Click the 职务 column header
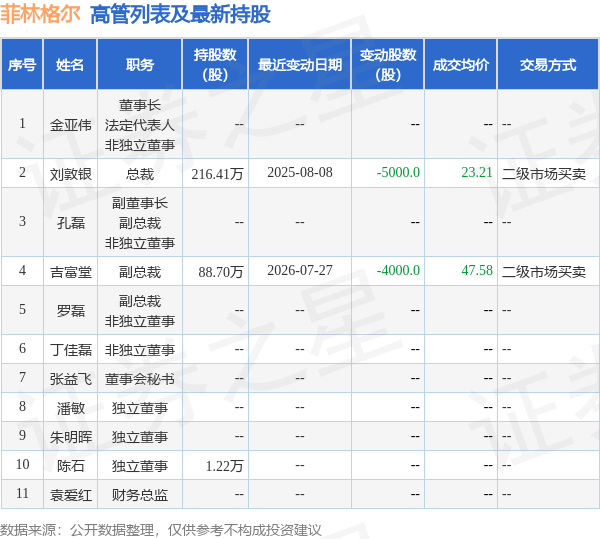 click(140, 64)
